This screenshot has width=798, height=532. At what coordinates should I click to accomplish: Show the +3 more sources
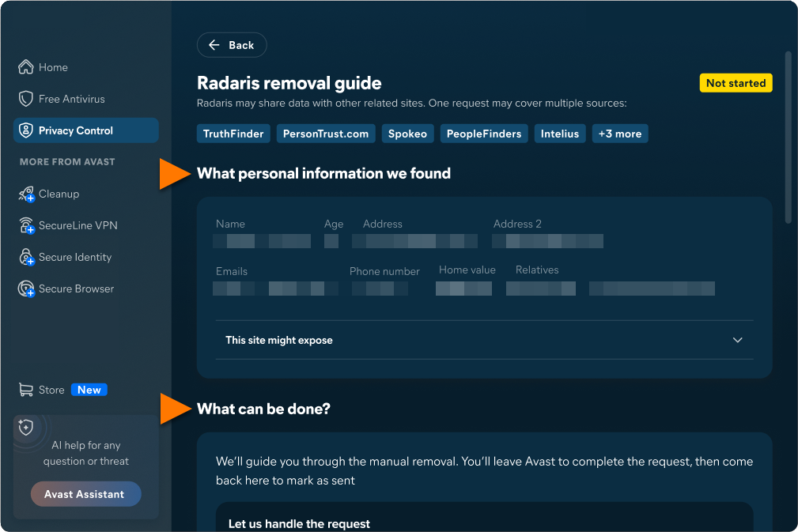tap(620, 134)
